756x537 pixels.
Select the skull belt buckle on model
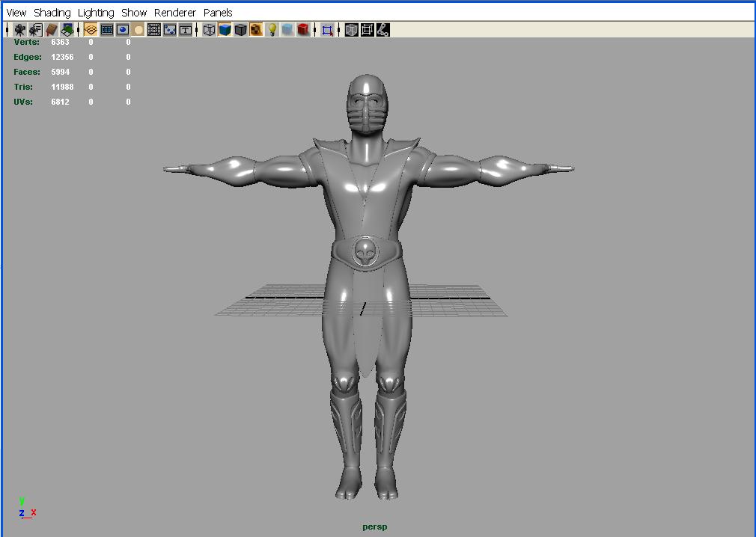coord(366,252)
